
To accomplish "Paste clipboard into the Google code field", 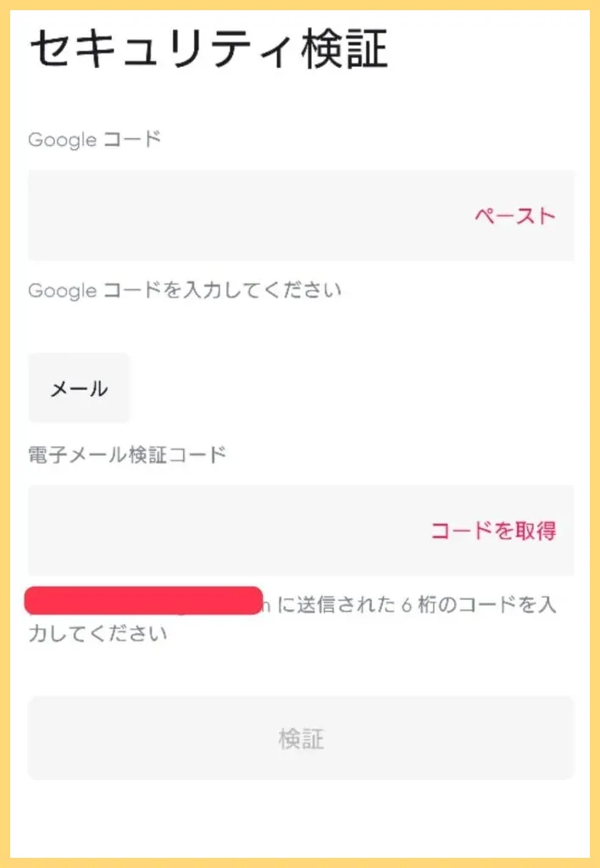I will point(514,215).
